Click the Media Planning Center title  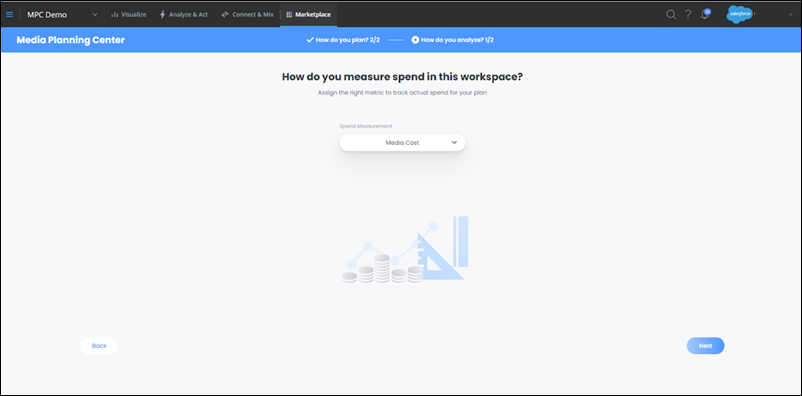pos(71,40)
